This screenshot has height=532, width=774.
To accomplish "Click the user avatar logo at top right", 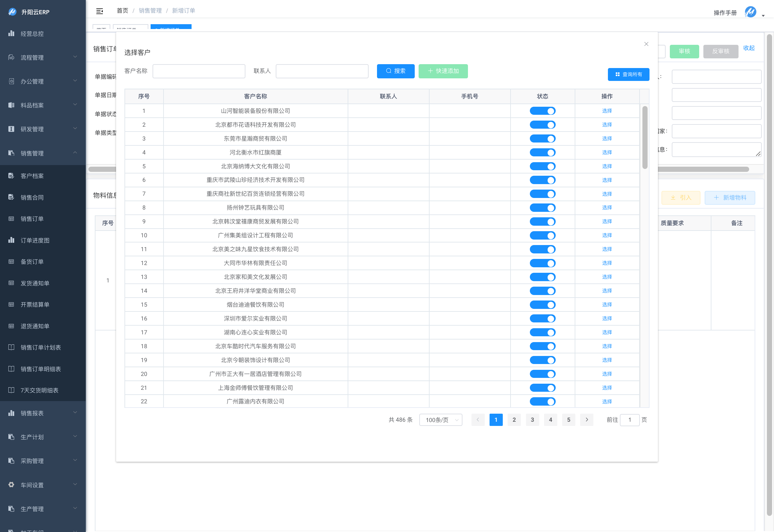I will pyautogui.click(x=750, y=12).
